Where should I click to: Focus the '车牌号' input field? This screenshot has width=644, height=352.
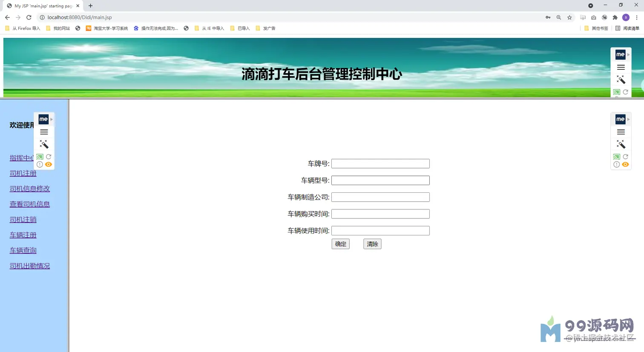tap(380, 163)
